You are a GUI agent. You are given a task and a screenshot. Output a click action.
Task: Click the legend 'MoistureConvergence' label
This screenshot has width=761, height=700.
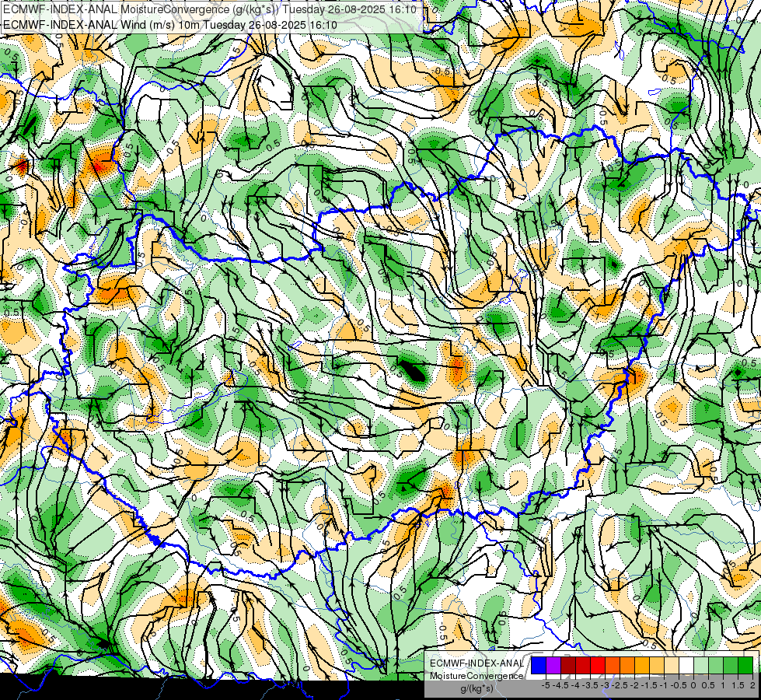(x=476, y=676)
